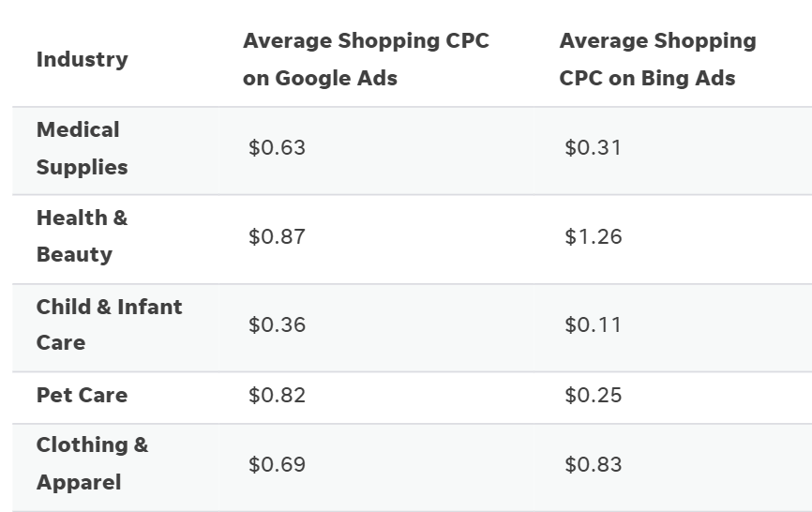812x512 pixels.
Task: Click the Medical Supplies row label
Action: click(x=82, y=148)
